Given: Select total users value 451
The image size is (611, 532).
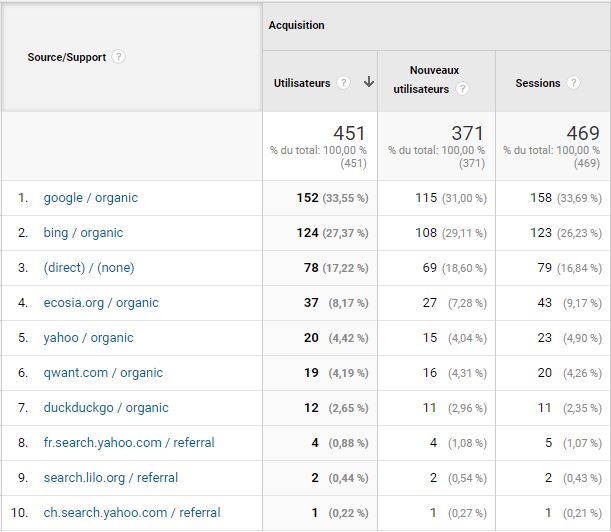Looking at the screenshot, I should coord(349,133).
